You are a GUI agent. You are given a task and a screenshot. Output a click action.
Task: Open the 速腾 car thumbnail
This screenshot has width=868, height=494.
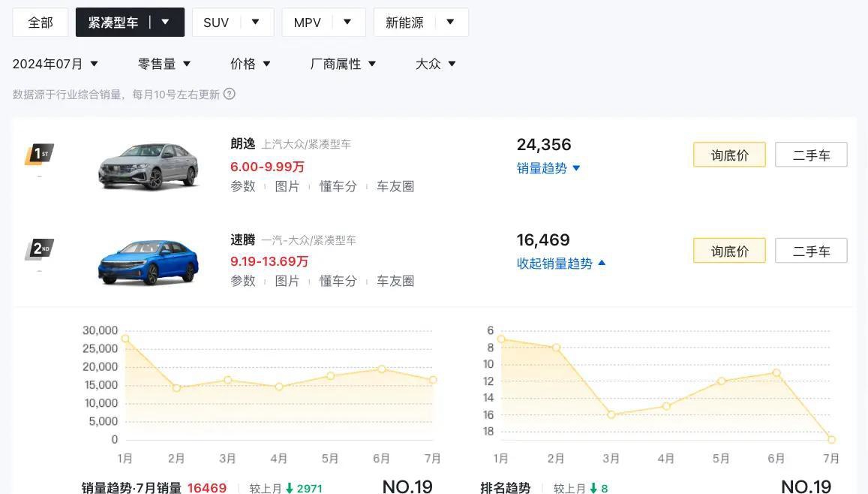[x=149, y=262]
